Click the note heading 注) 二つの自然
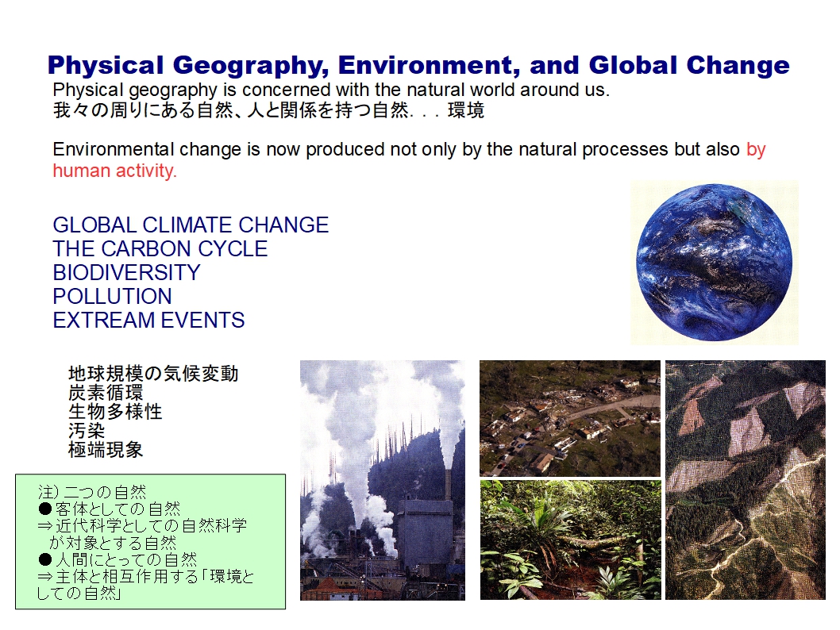840x630 pixels. (91, 491)
